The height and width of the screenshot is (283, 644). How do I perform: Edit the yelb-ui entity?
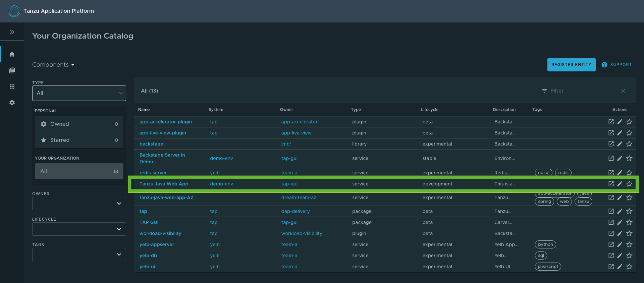point(620,267)
